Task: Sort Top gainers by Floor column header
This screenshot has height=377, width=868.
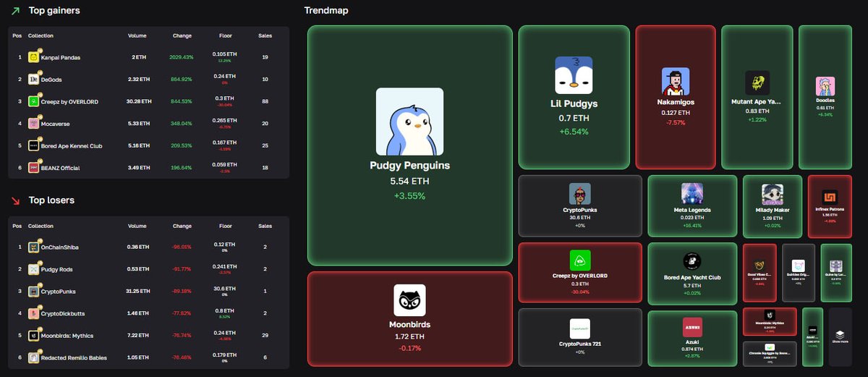Action: click(226, 35)
